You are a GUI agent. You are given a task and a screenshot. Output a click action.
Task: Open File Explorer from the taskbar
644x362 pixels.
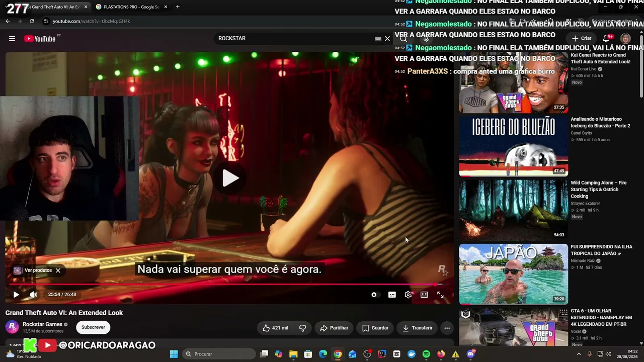pos(293,354)
